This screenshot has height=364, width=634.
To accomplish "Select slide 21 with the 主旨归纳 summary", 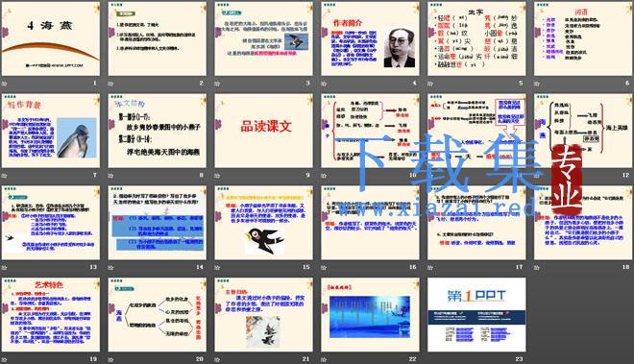I will (x=263, y=315).
